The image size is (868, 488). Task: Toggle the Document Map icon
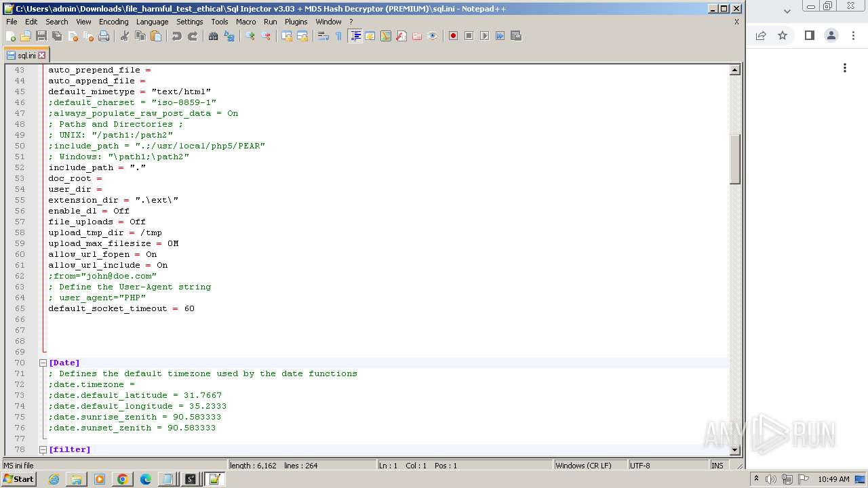pyautogui.click(x=386, y=36)
